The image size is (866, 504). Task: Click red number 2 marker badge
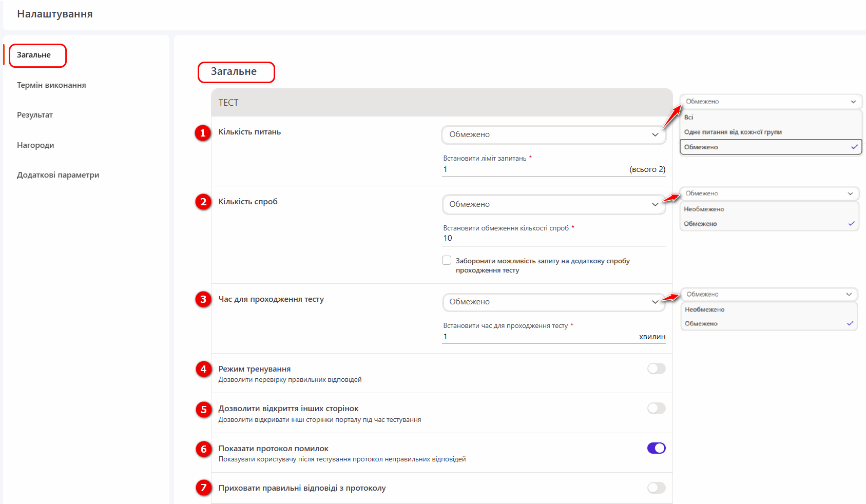tap(203, 202)
